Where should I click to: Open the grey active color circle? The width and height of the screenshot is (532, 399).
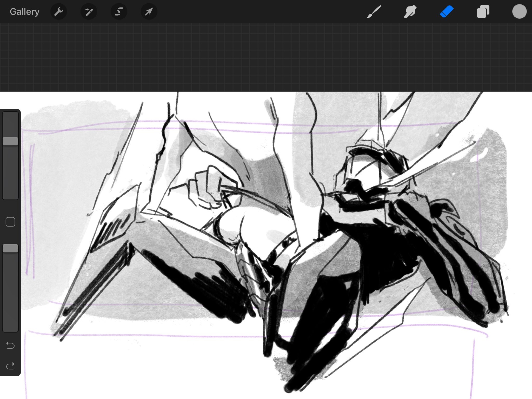tap(519, 12)
